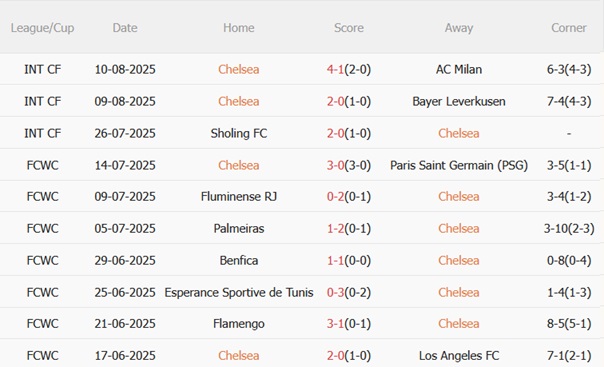Open Esperance Sportive de Tunis link
This screenshot has width=604, height=367.
(239, 292)
